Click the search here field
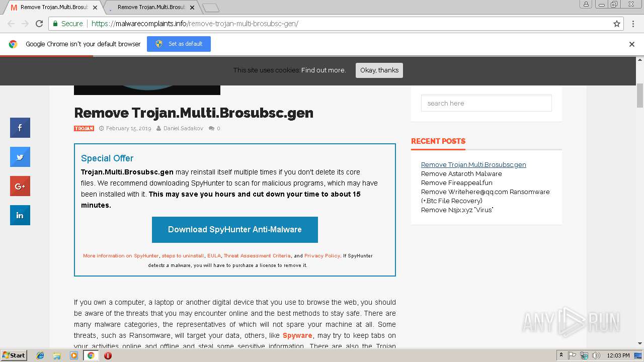 487,103
